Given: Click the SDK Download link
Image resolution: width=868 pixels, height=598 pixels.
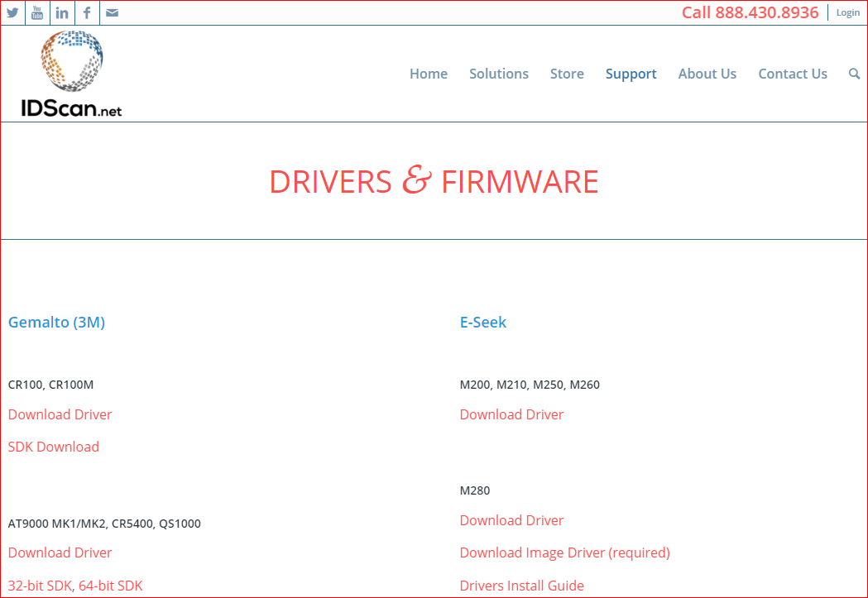Looking at the screenshot, I should [54, 447].
